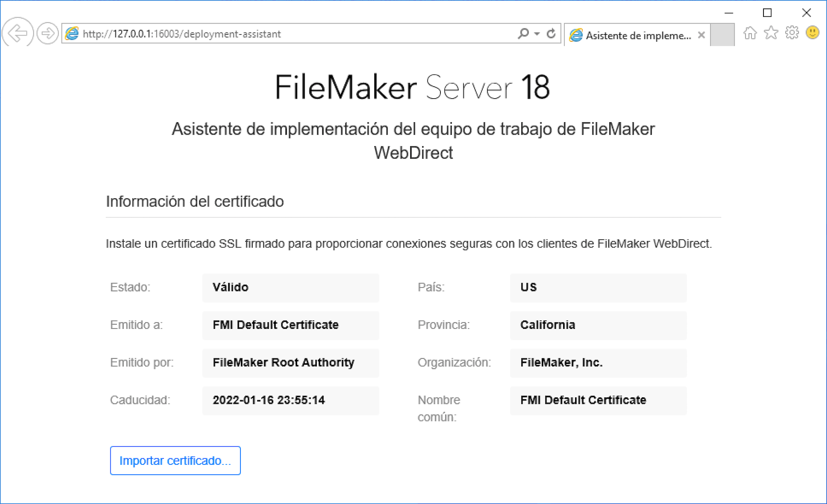This screenshot has height=504, width=827.
Task: Minimize the browser window
Action: (x=729, y=13)
